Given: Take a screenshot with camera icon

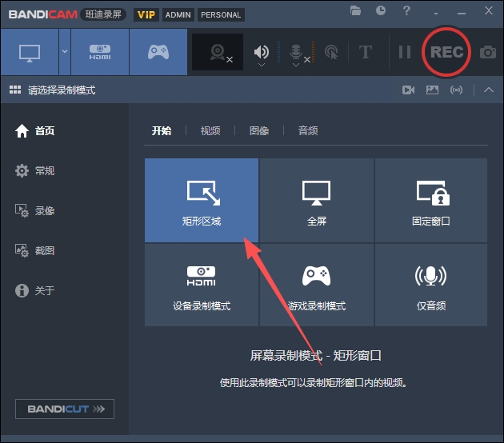Looking at the screenshot, I should tap(488, 52).
